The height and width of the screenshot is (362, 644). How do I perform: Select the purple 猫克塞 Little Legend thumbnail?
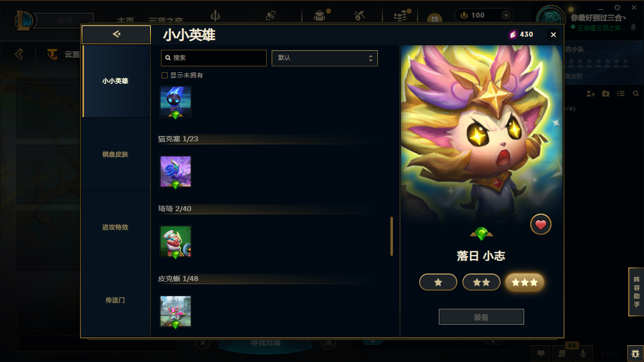tap(176, 171)
